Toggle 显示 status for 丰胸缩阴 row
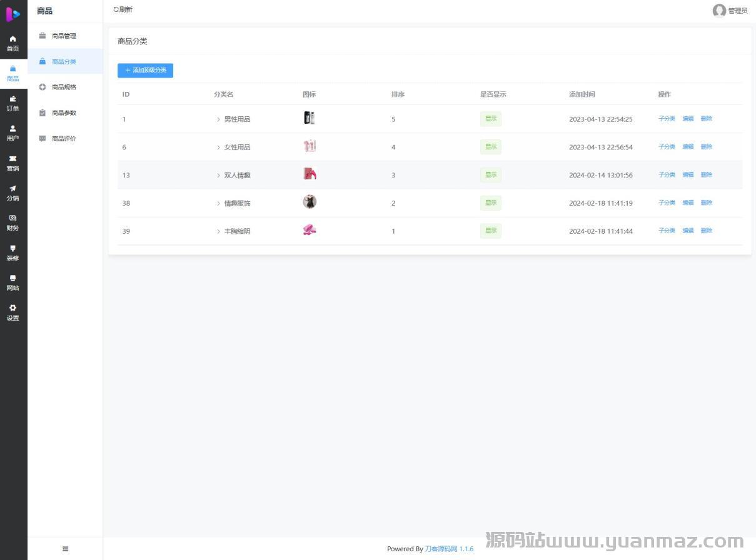756x560 pixels. (490, 231)
